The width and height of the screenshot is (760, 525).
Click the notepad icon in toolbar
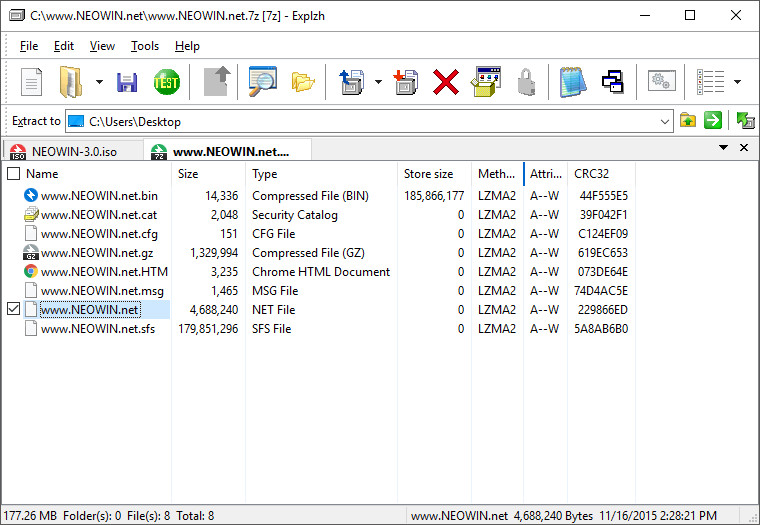(571, 82)
